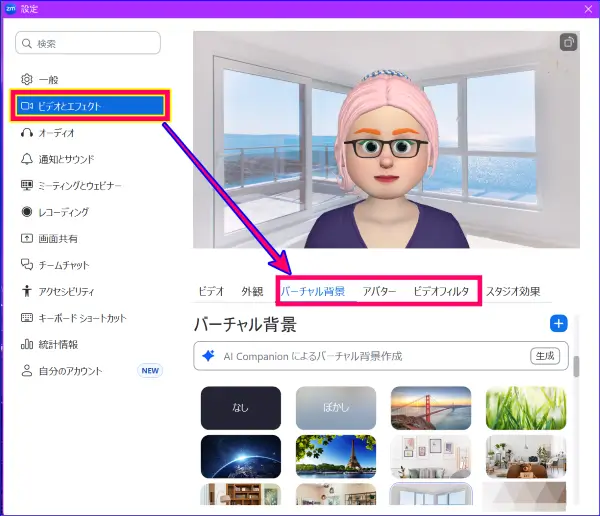600x516 pixels.
Task: Open アクセシビリティ settings section
Action: 66,291
